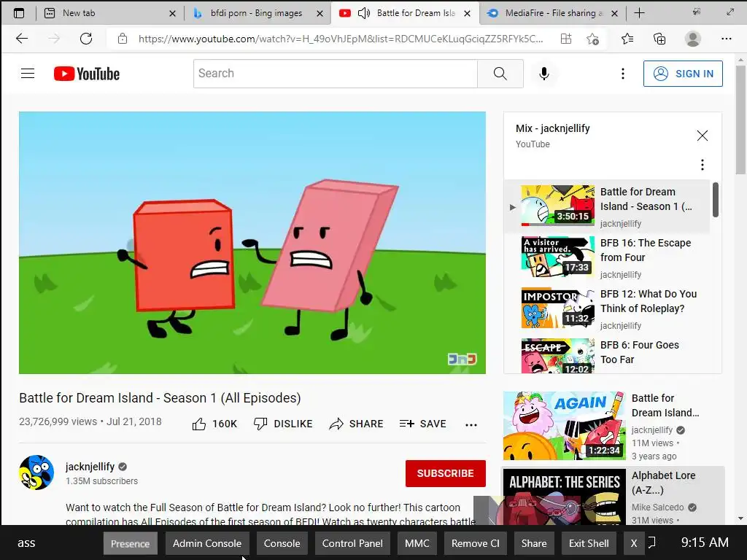Share the video via Share arrow

(x=356, y=424)
